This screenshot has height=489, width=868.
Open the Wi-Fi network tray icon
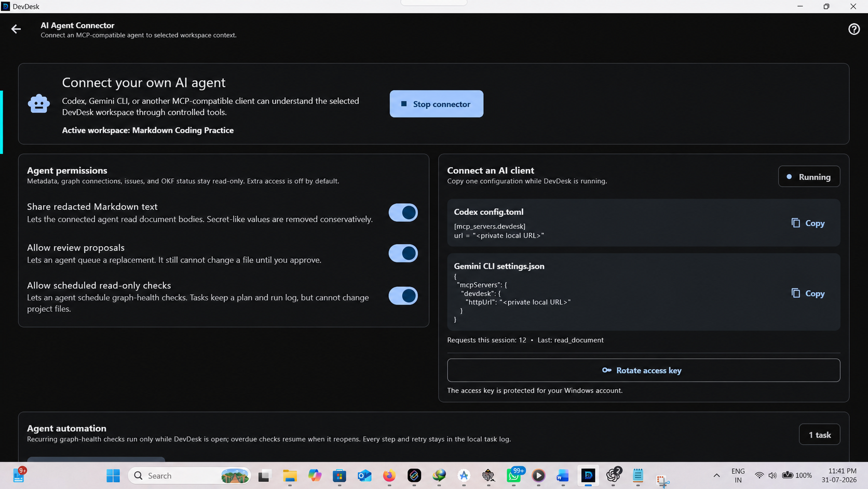759,475
